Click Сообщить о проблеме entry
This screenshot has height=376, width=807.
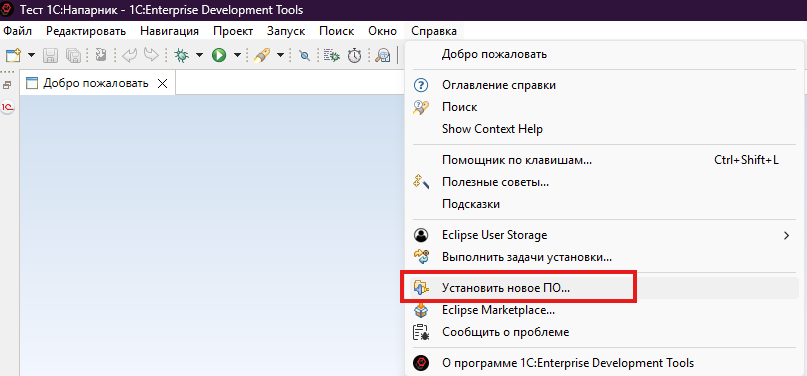[x=603, y=332]
